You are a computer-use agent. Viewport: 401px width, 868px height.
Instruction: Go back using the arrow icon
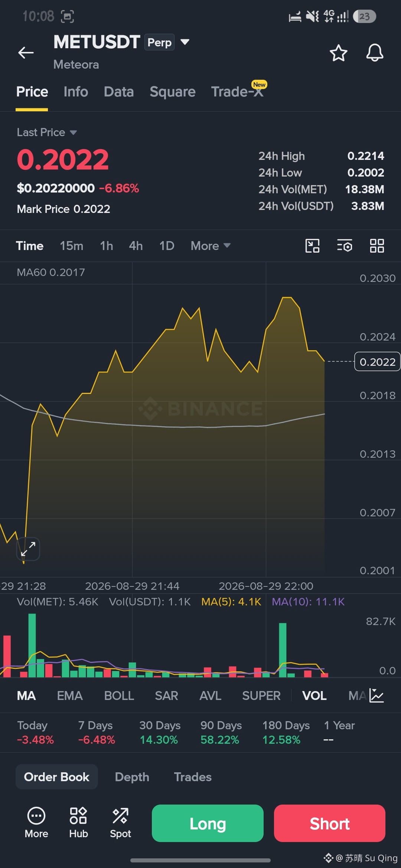tap(26, 53)
